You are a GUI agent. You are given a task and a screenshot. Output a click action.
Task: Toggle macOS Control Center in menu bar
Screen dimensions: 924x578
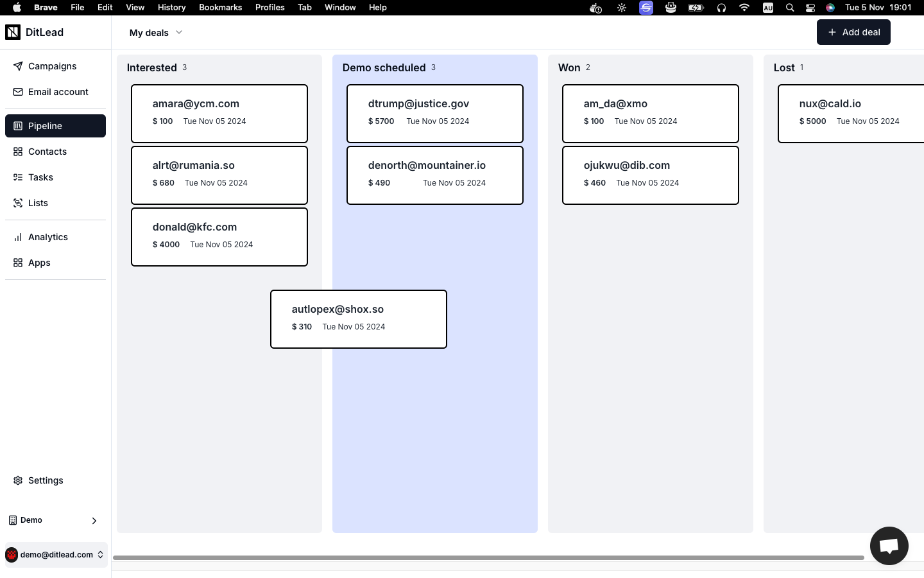(x=810, y=8)
